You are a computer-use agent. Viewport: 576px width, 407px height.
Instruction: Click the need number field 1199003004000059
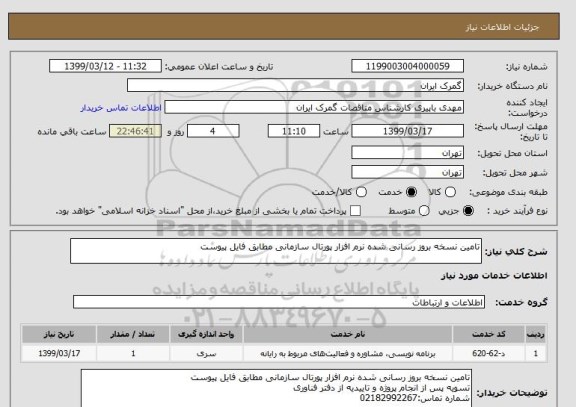pos(407,66)
